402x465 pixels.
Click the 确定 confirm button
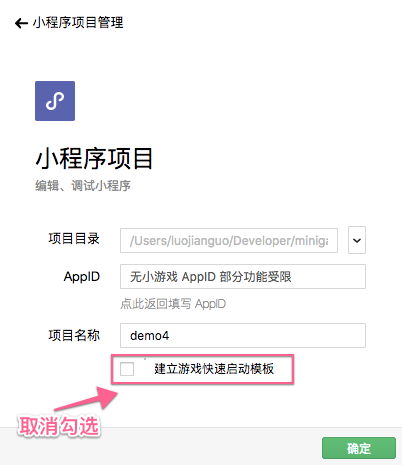click(x=359, y=448)
